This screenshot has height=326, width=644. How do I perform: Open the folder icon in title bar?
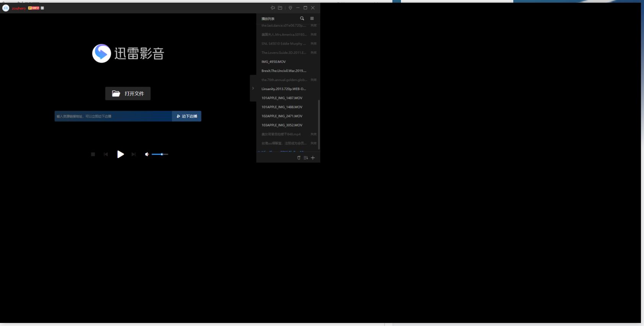[280, 8]
